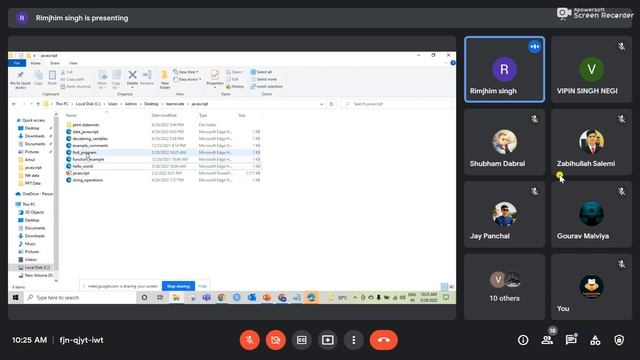Open the Meeting details info icon
Viewport: 640px width, 360px height.
point(523,340)
